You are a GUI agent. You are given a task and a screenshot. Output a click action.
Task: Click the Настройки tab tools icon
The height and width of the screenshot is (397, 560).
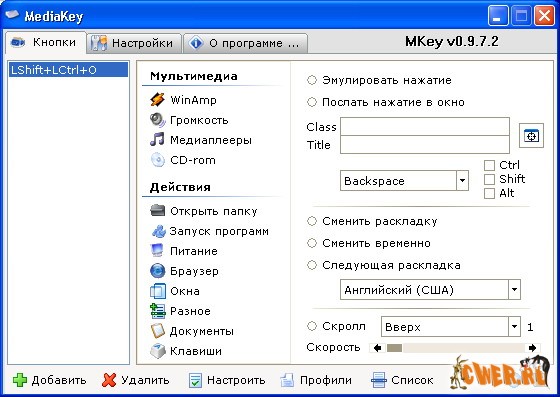pos(99,43)
